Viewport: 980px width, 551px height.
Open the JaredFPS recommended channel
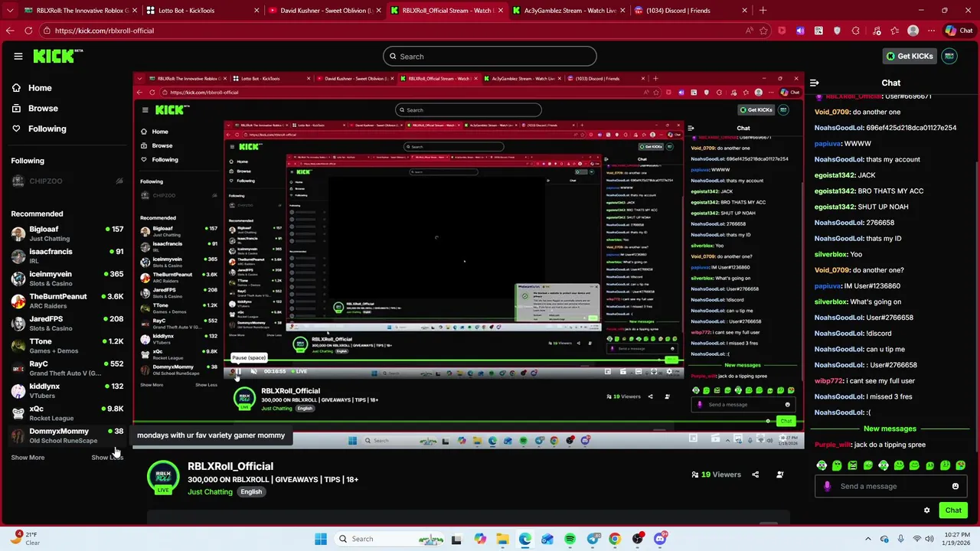point(67,323)
